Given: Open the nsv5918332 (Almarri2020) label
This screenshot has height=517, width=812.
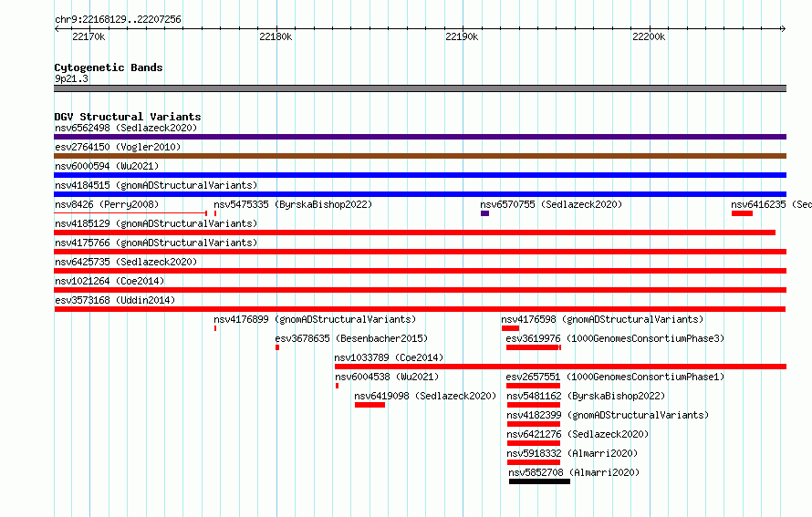Looking at the screenshot, I should (572, 453).
